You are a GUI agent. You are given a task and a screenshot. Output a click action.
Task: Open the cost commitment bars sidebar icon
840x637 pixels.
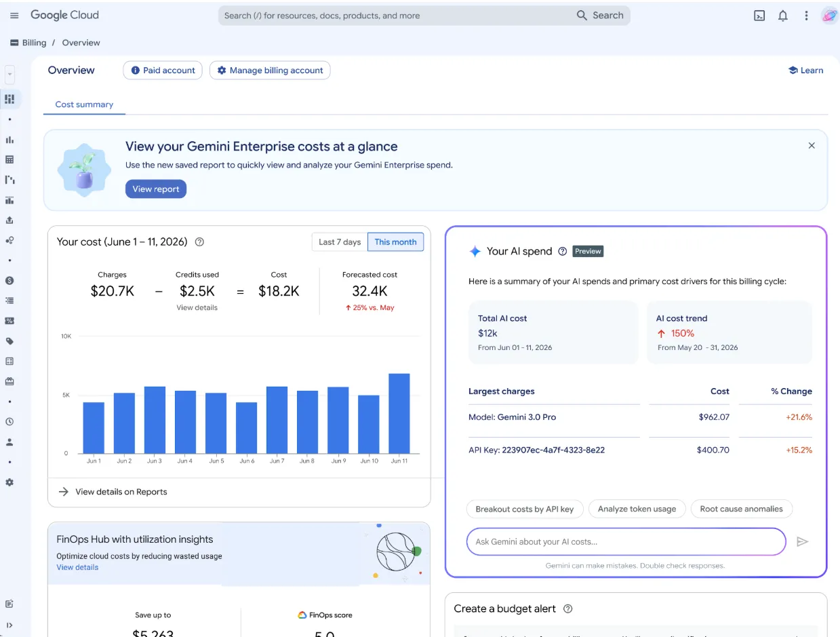(x=9, y=200)
